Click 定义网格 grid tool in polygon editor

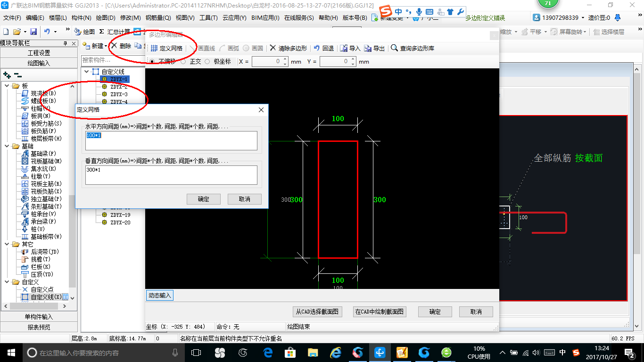coord(166,48)
